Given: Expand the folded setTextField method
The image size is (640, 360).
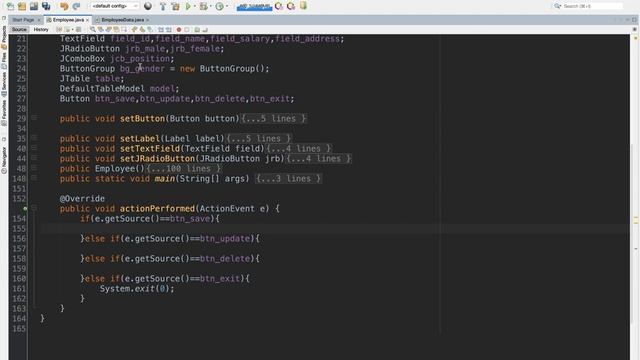Looking at the screenshot, I should (34, 148).
